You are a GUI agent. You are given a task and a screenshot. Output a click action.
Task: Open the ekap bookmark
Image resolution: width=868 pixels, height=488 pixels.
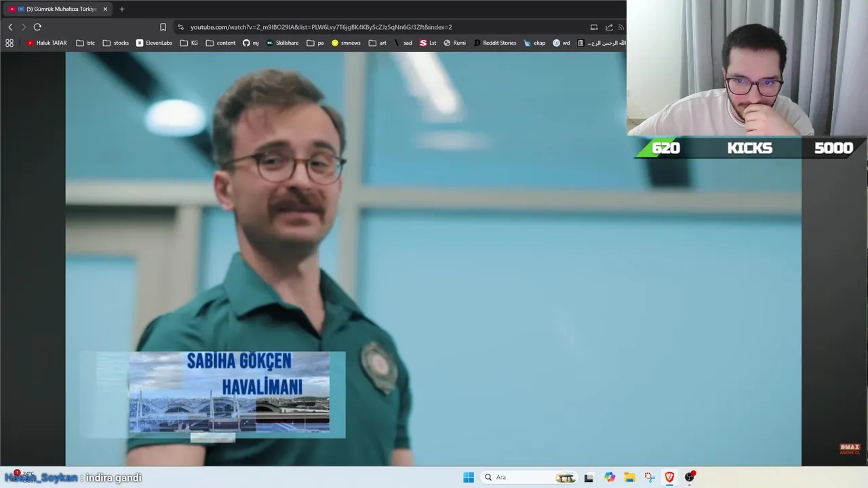(x=534, y=43)
